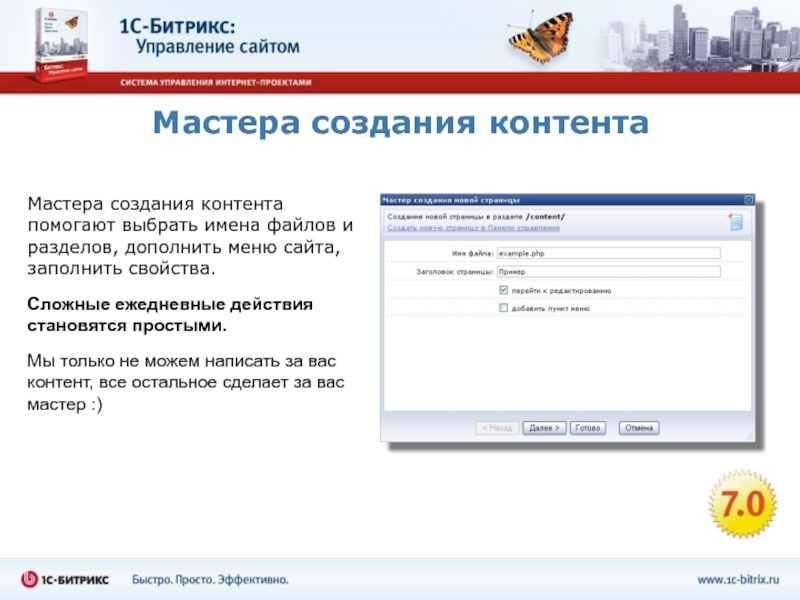Click the butterfly image in the header
800x600 pixels.
(x=541, y=36)
